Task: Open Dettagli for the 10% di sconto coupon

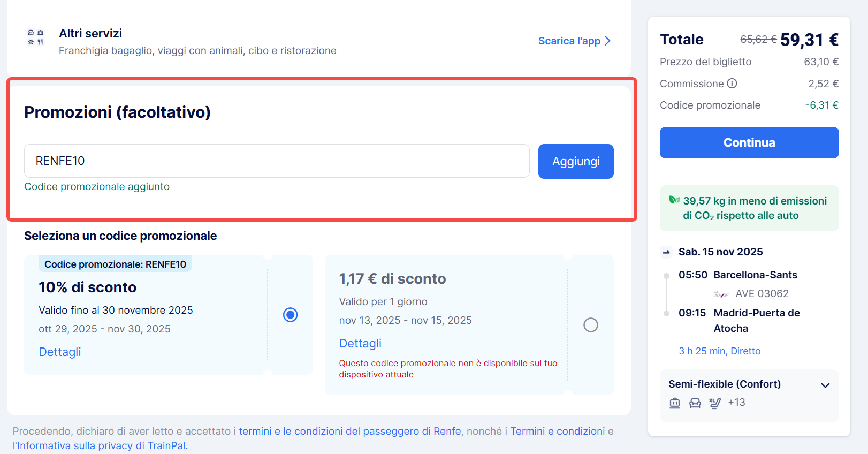Action: [x=60, y=352]
